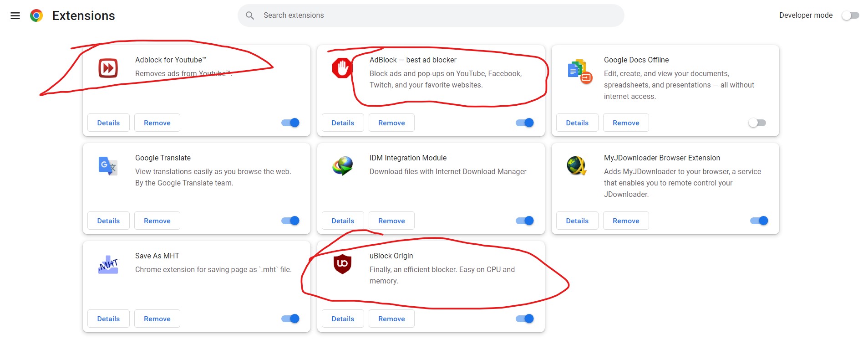The width and height of the screenshot is (868, 360).
Task: Remove the Adblock for Youtube extension
Action: click(x=157, y=123)
